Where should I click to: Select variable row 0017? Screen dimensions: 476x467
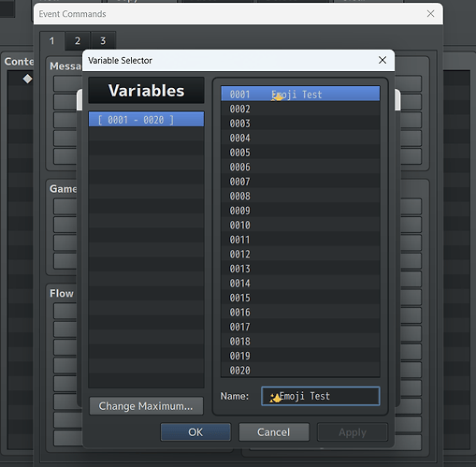pos(300,327)
